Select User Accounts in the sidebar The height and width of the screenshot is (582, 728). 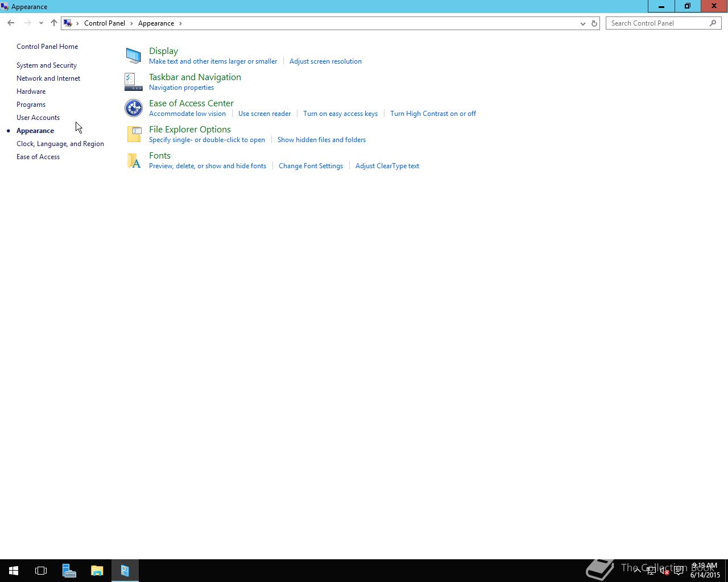point(38,118)
